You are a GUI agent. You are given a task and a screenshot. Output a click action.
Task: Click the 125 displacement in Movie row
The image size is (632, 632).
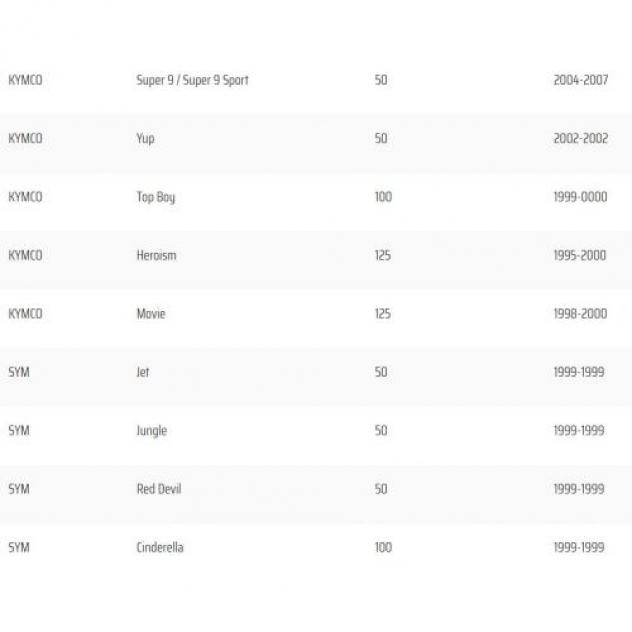click(383, 314)
